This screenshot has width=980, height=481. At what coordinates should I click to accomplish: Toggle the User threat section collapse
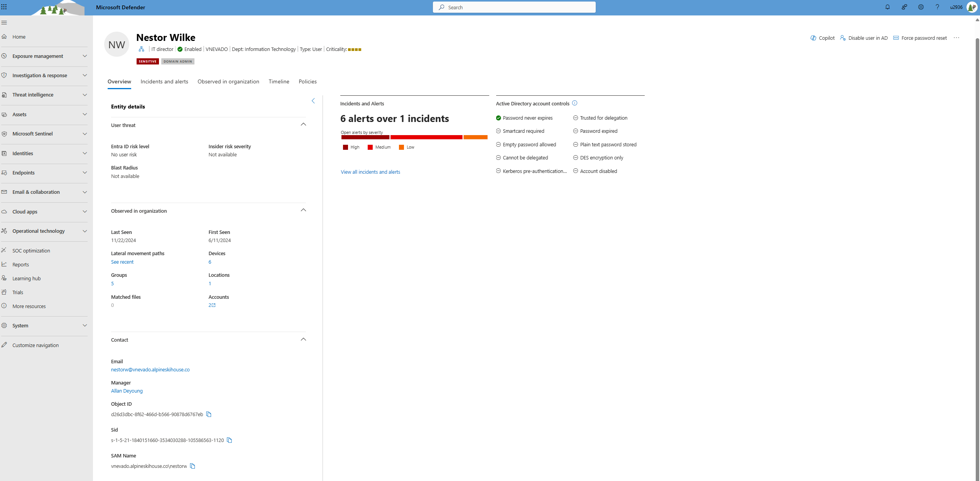click(x=304, y=124)
